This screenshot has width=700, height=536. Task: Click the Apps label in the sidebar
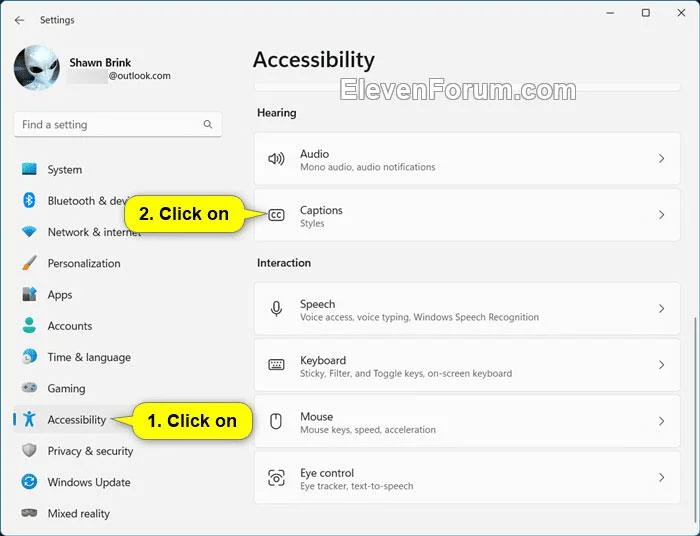tap(60, 295)
